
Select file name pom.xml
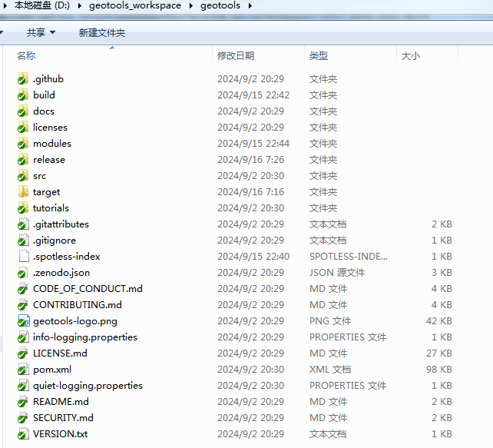coord(52,370)
